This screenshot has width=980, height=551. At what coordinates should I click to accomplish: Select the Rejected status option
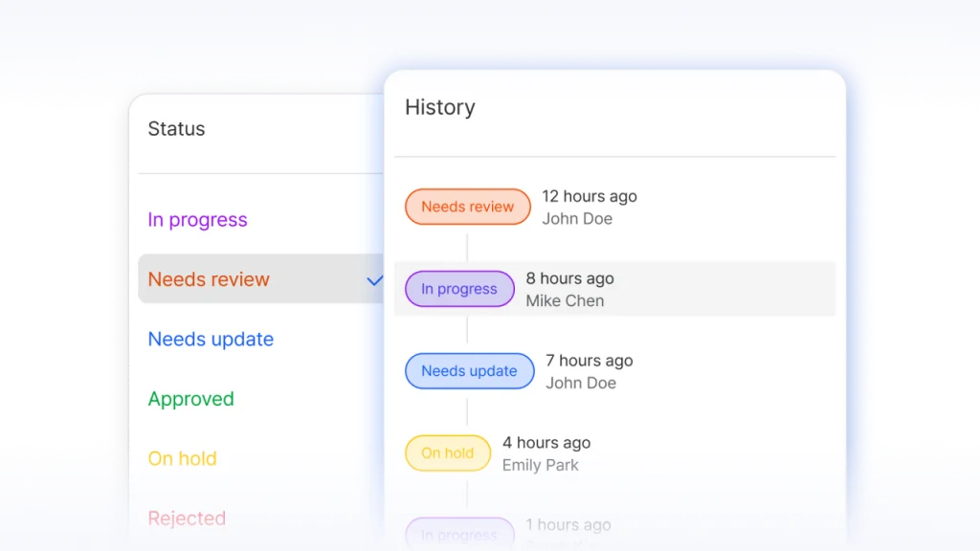click(x=187, y=518)
